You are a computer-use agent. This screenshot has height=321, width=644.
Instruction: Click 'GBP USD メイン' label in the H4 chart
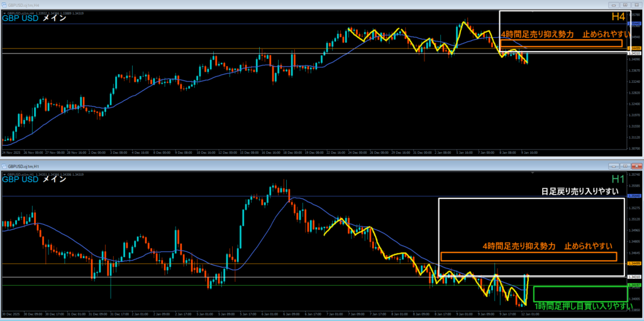coord(35,18)
